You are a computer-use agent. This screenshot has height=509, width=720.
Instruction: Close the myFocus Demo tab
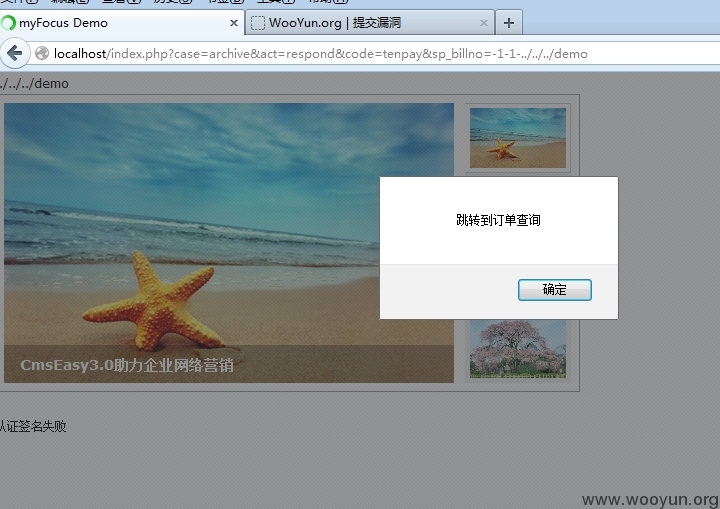(x=234, y=23)
